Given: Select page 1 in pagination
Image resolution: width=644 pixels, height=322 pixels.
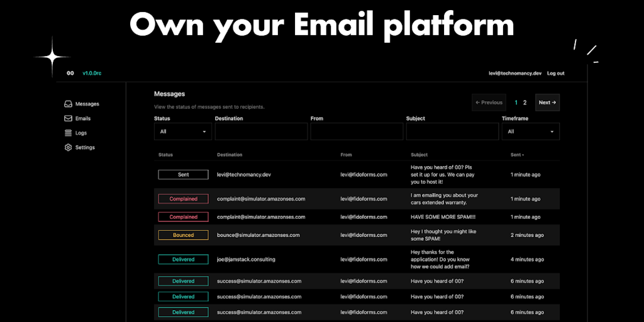Looking at the screenshot, I should pyautogui.click(x=516, y=103).
